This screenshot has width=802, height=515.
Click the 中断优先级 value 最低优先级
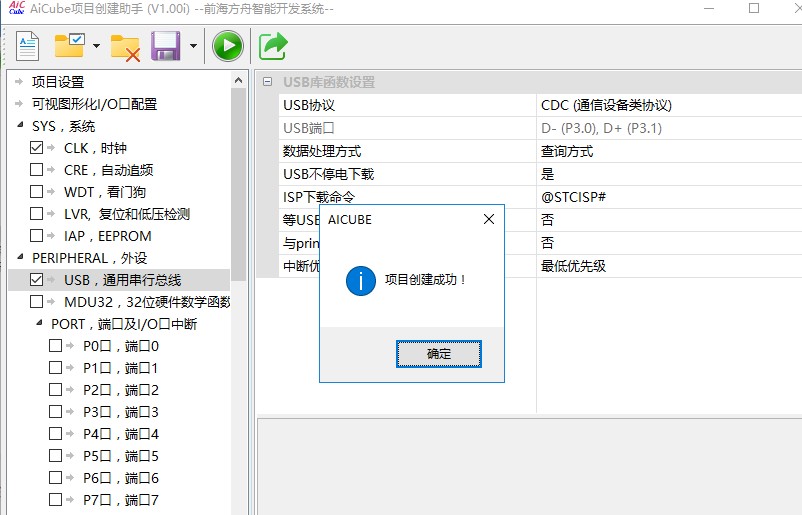(573, 266)
